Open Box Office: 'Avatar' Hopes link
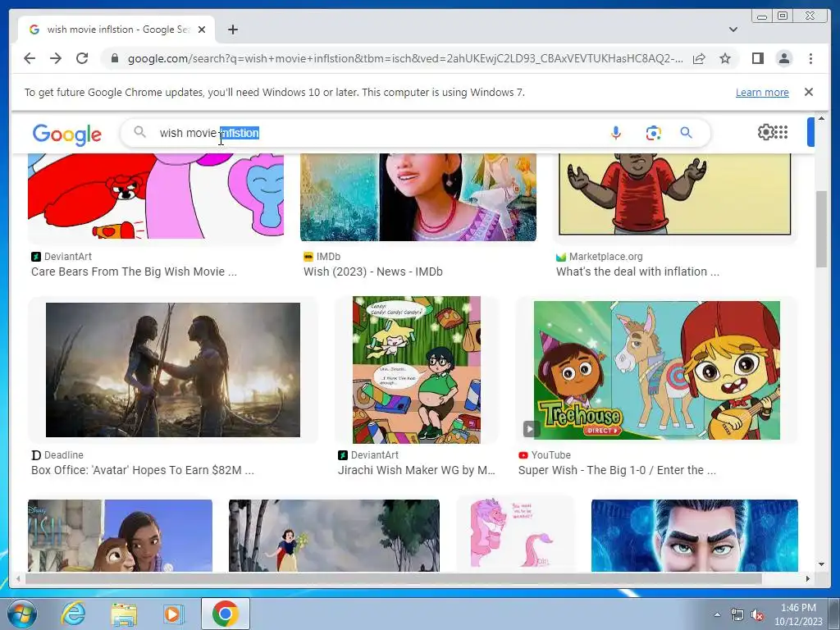The width and height of the screenshot is (840, 630). click(143, 470)
